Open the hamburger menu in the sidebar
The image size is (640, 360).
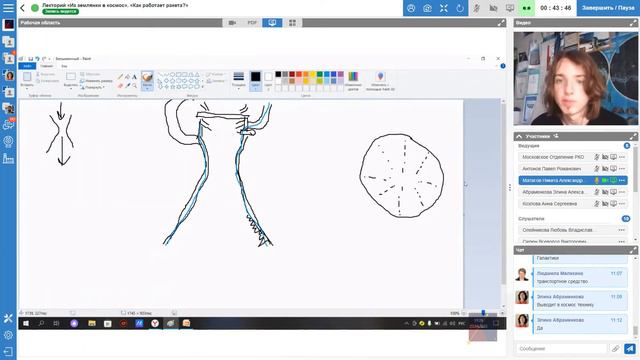pyautogui.click(x=8, y=7)
